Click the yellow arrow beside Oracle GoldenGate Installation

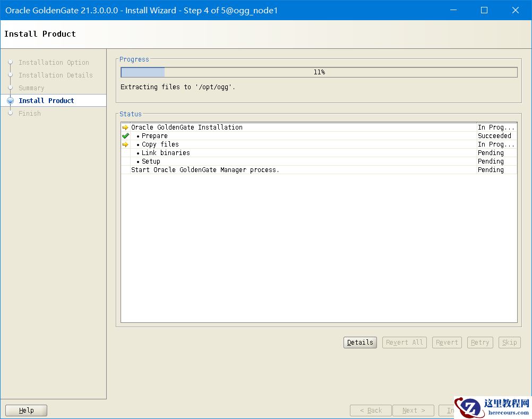click(125, 127)
